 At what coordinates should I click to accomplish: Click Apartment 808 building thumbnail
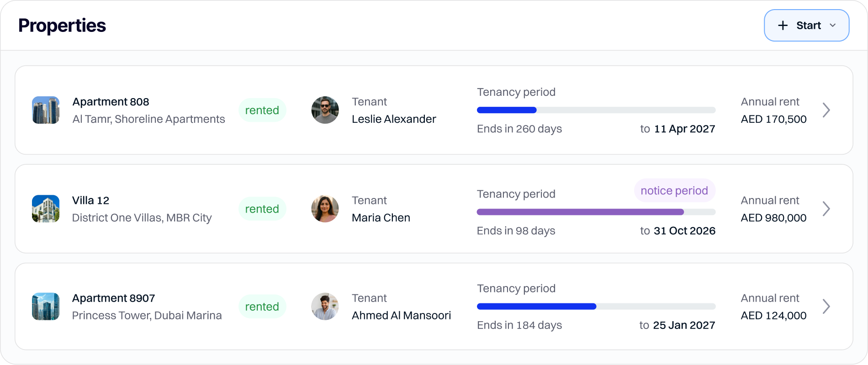[x=46, y=110]
